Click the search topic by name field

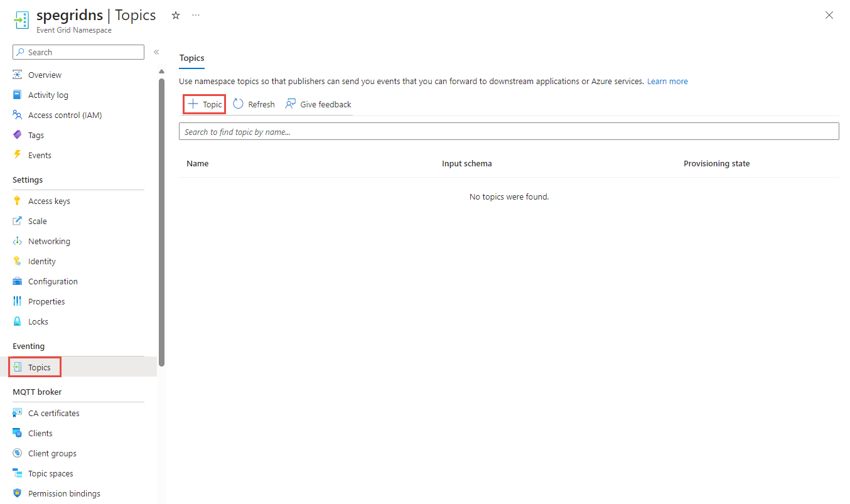(x=509, y=131)
